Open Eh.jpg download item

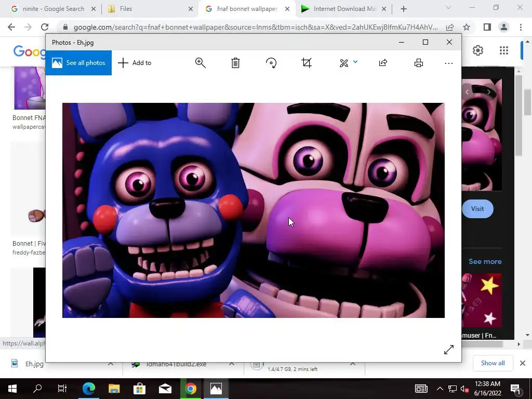(x=34, y=364)
